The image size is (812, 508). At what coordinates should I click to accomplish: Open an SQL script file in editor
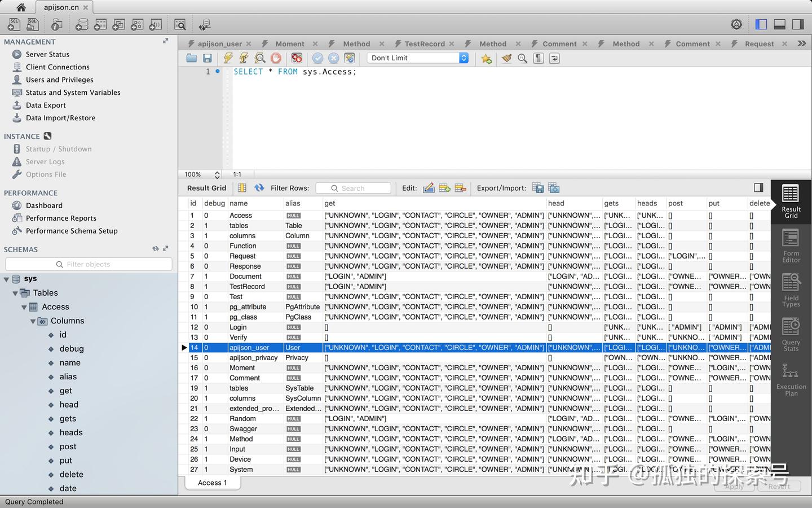192,58
